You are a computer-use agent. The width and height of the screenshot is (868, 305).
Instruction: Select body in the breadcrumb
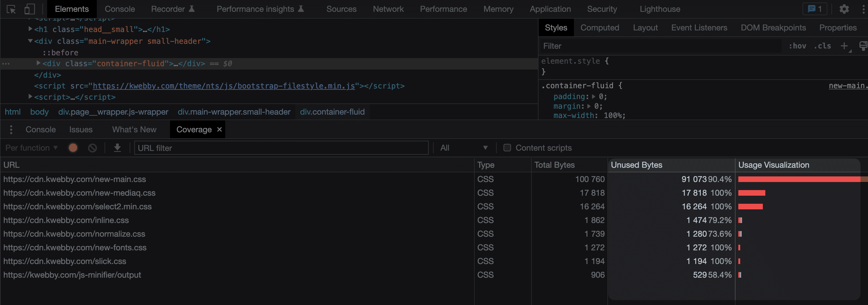coord(39,112)
